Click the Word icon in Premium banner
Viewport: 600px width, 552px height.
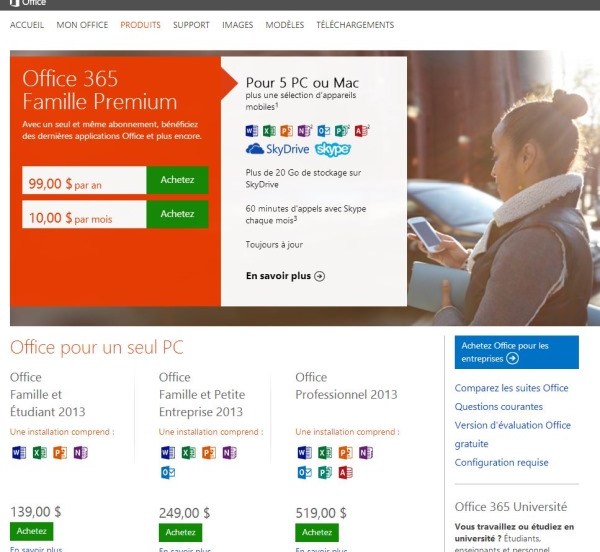click(x=251, y=131)
